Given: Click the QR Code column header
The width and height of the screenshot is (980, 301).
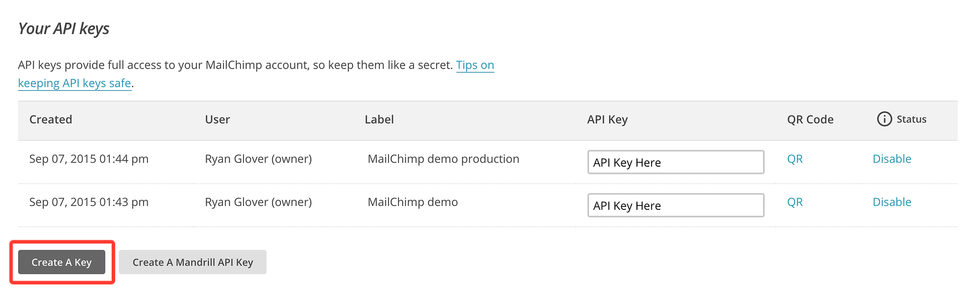Looking at the screenshot, I should (x=810, y=120).
